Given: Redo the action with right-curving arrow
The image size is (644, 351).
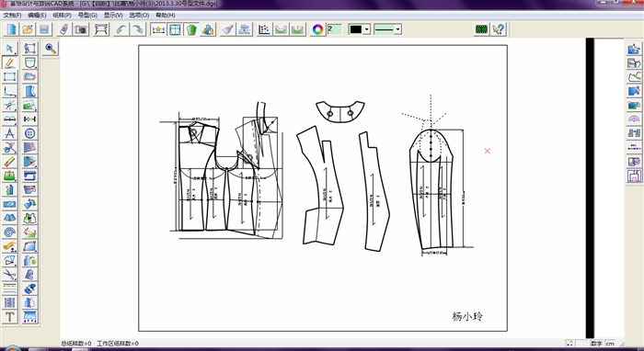Looking at the screenshot, I should (138, 29).
